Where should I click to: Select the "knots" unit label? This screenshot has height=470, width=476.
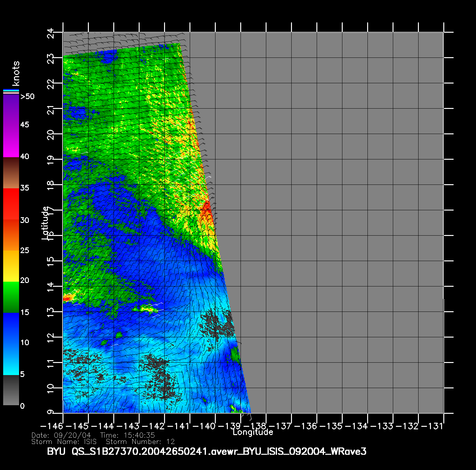pyautogui.click(x=16, y=73)
